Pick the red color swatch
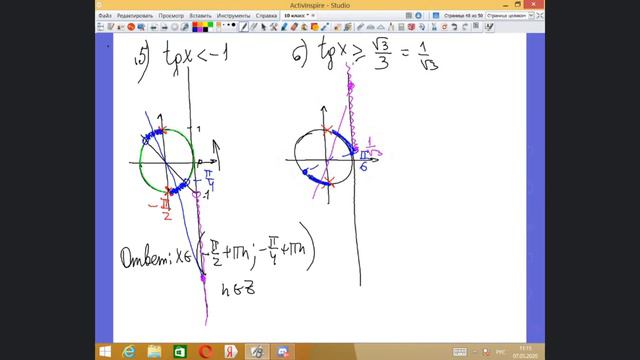Image resolution: width=640 pixels, height=360 pixels. [x=195, y=24]
